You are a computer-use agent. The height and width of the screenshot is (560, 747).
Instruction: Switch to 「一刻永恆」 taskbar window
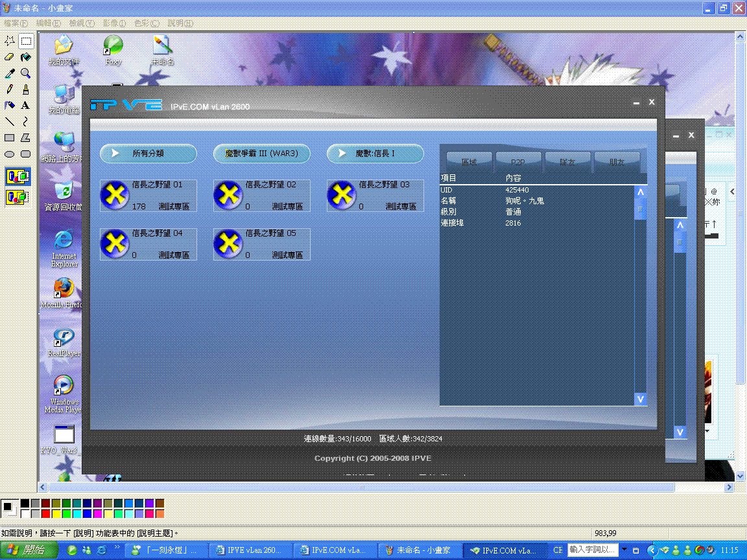(166, 550)
